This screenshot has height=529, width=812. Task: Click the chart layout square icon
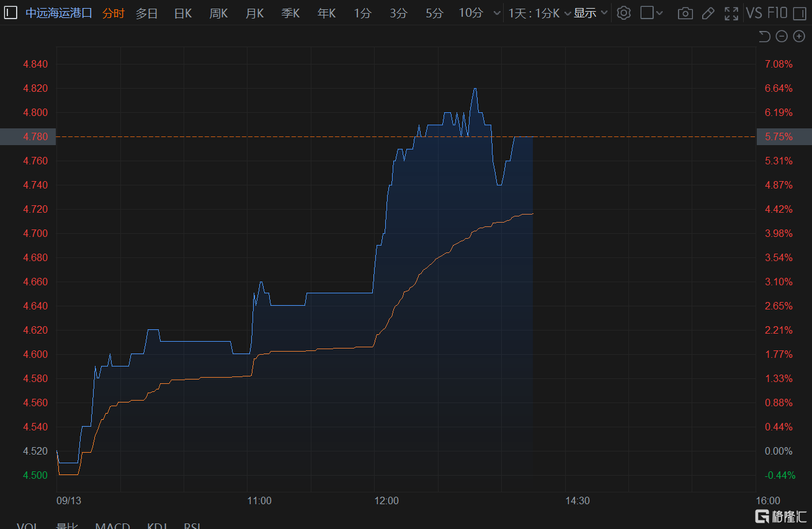(x=647, y=13)
